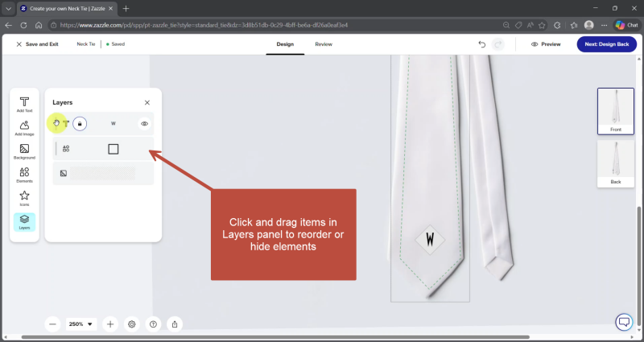Zoom out with the minus button
The width and height of the screenshot is (644, 342).
52,324
